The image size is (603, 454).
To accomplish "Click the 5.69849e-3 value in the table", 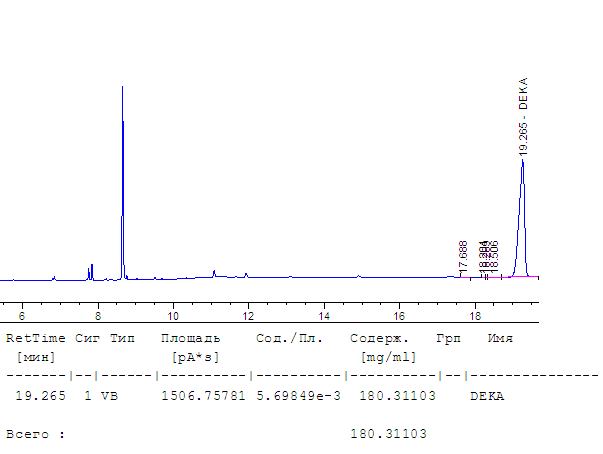I will point(297,396).
